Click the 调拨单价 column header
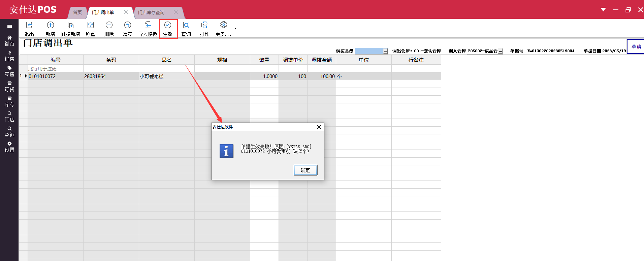Viewport: 644px width, 261px height. click(x=293, y=60)
